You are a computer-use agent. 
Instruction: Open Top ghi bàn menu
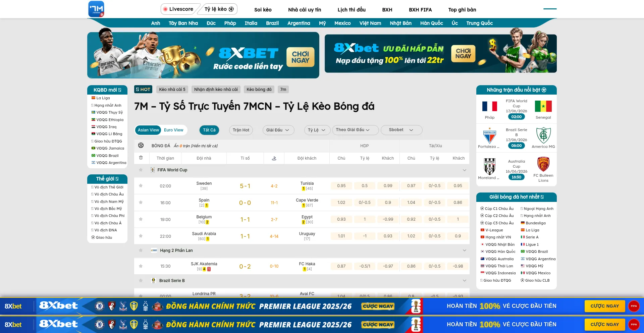pyautogui.click(x=462, y=10)
